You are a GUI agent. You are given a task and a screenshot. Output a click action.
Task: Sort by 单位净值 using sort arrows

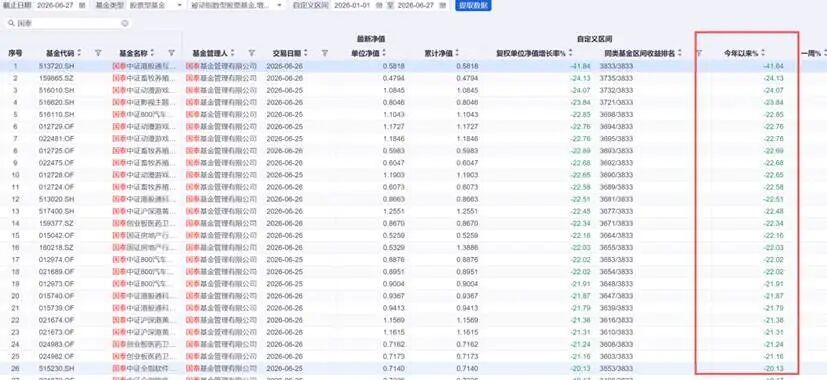click(384, 53)
